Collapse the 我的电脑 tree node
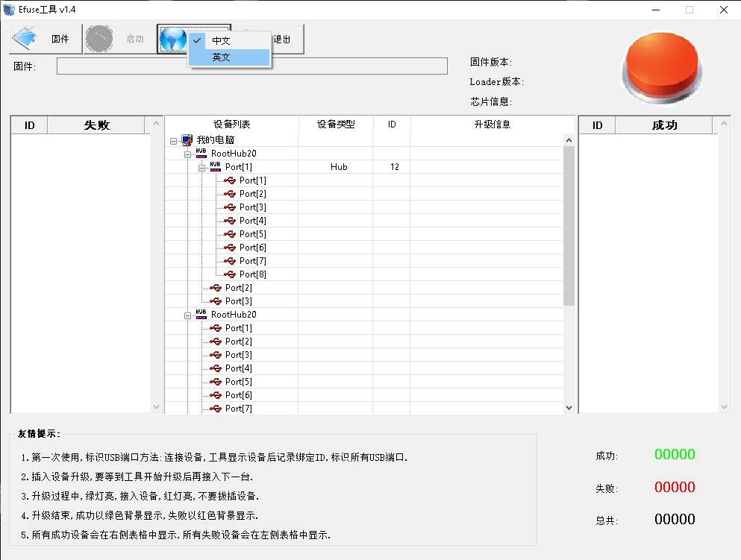 click(x=175, y=139)
